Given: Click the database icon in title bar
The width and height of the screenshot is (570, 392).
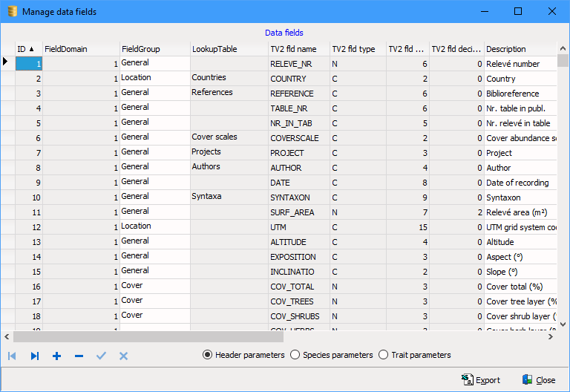Looking at the screenshot, I should click(x=12, y=12).
